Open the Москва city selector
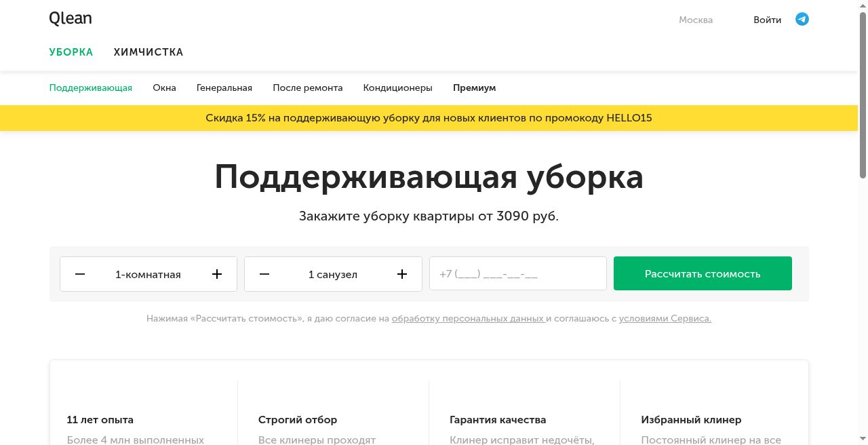Screen dimensions: 868x445 click(x=696, y=20)
